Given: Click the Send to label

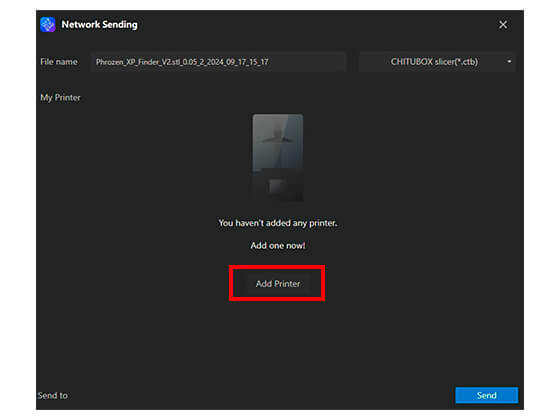Looking at the screenshot, I should 53,395.
